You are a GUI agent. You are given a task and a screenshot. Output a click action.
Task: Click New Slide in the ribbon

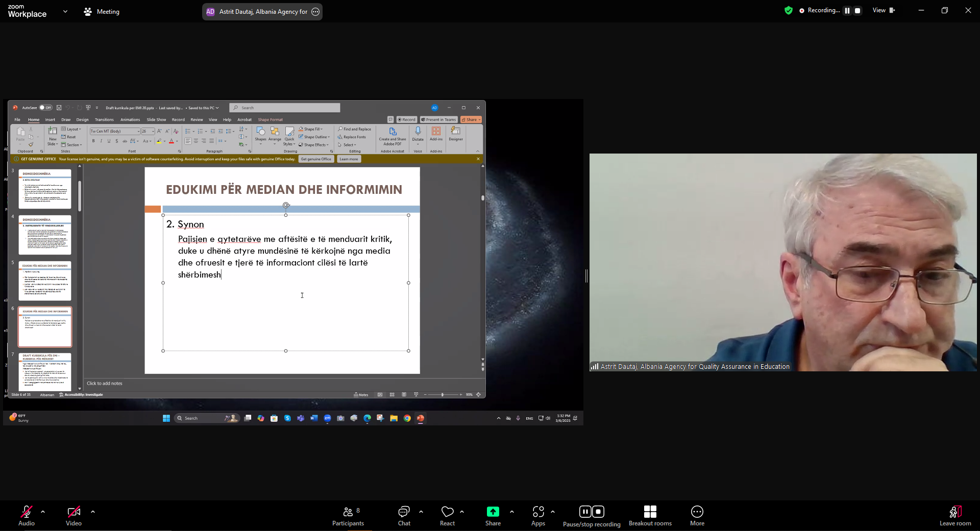point(53,136)
